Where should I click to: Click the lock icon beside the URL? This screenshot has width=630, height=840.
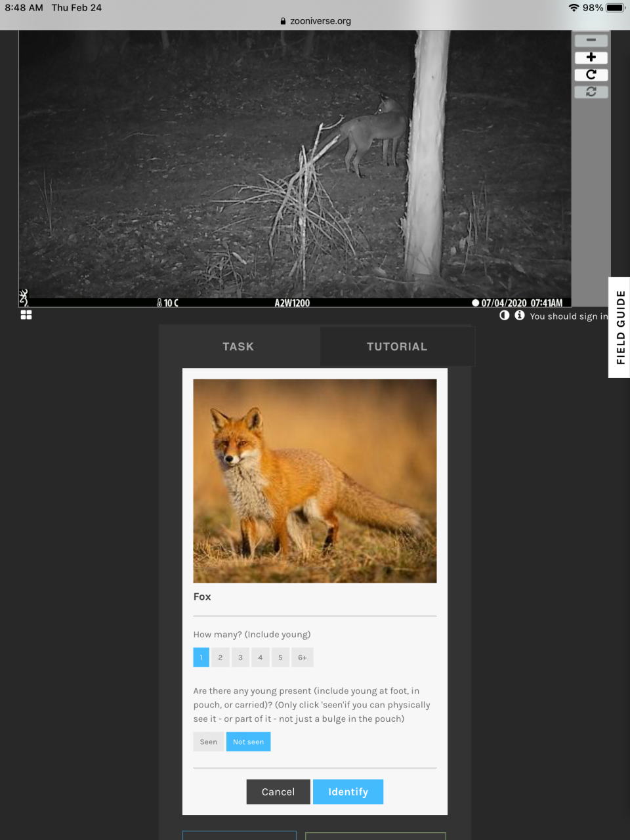[x=283, y=21]
